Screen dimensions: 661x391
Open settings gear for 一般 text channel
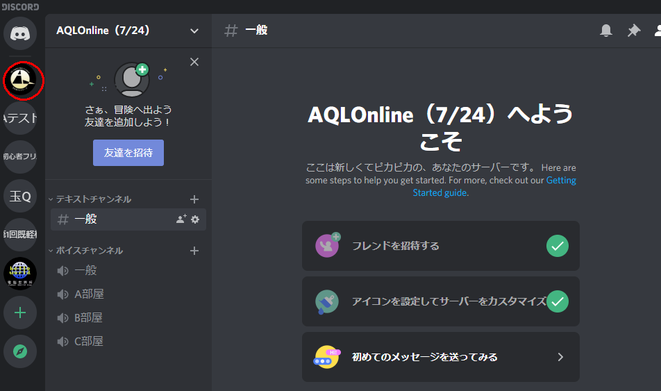click(x=195, y=219)
